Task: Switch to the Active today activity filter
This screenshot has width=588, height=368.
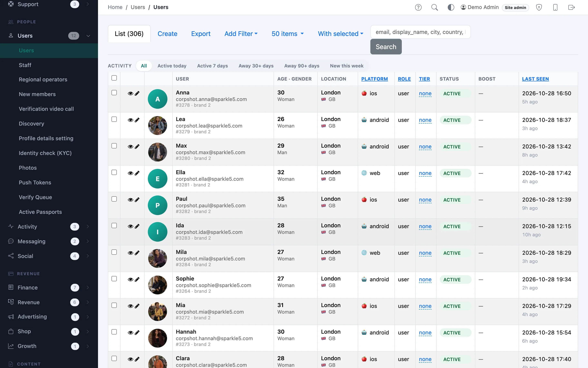Action: tap(172, 66)
